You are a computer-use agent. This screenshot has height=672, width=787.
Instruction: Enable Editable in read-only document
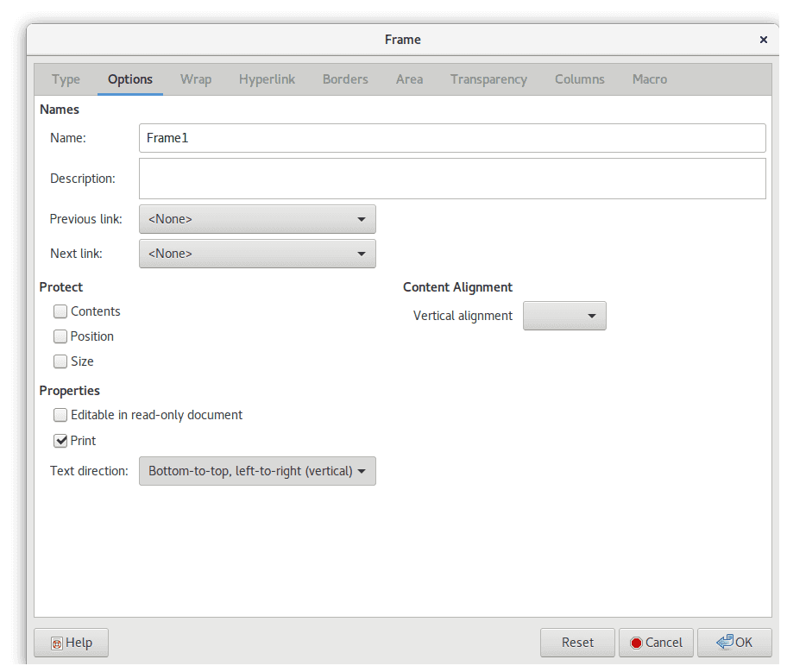(60, 415)
